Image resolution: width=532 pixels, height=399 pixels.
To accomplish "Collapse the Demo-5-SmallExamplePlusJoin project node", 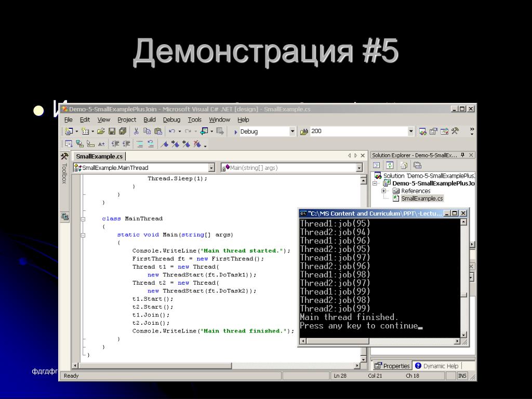I will [x=375, y=183].
